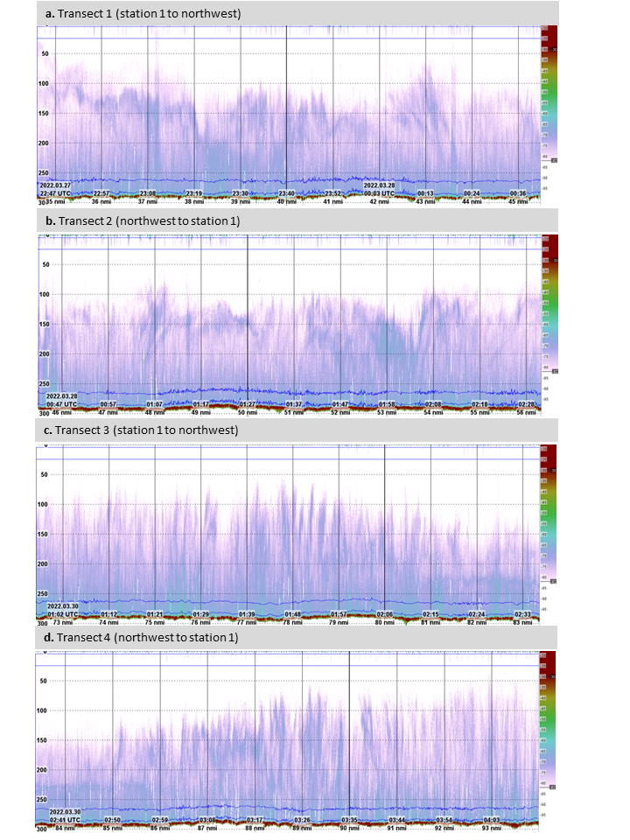This screenshot has width=630, height=840.
Task: Click the '84 nmi' distance label
Action: point(66,829)
